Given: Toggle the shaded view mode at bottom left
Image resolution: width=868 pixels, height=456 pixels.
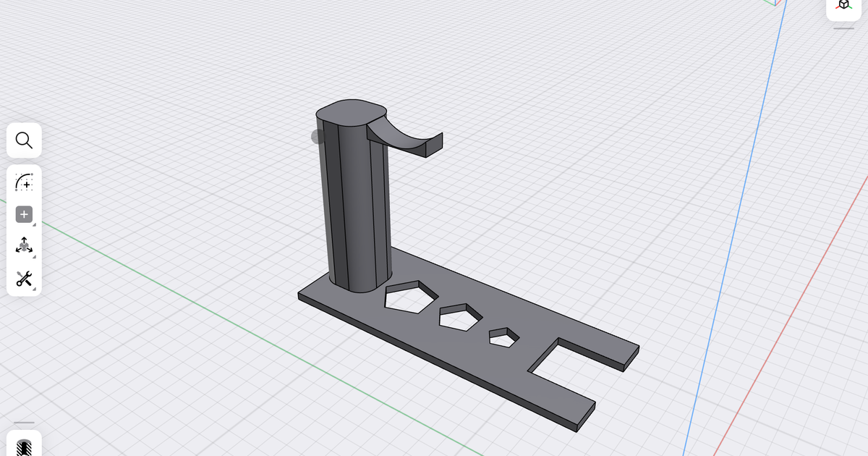Looking at the screenshot, I should pos(24,447).
